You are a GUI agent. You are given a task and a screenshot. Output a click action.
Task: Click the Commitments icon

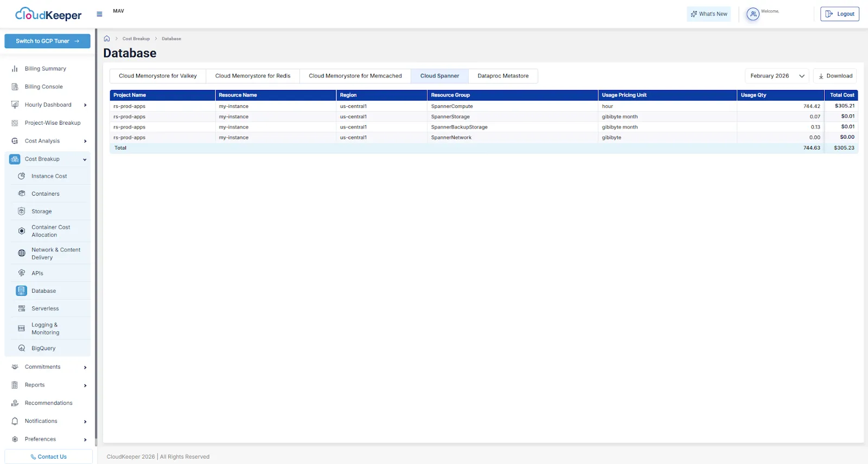15,367
